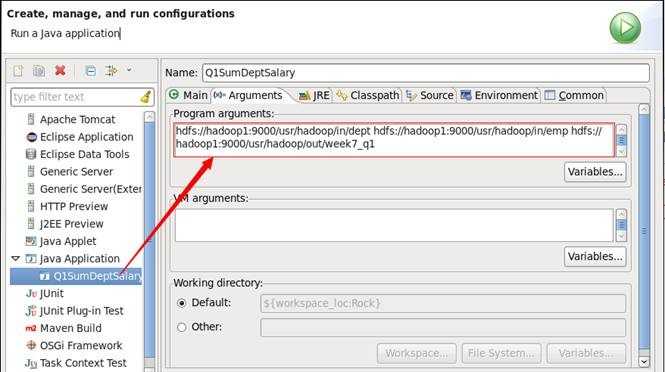The image size is (665, 372).
Task: Select Generic Server entry
Action: tap(76, 172)
